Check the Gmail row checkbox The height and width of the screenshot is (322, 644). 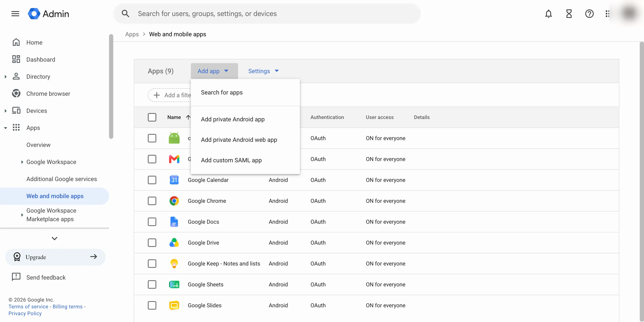point(152,159)
